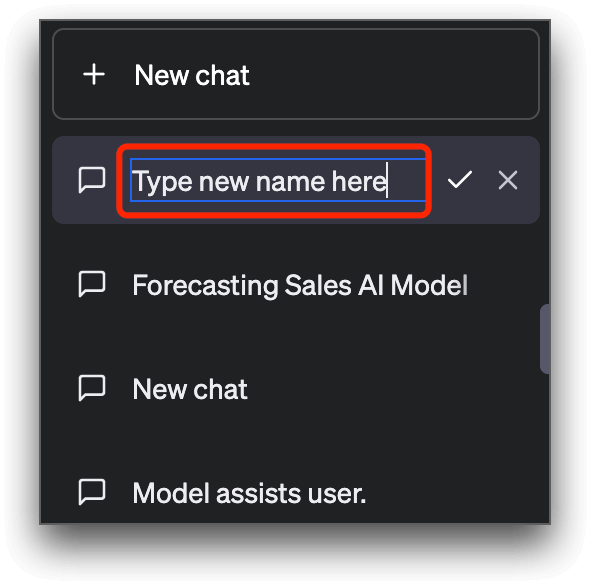
Task: Click bubble icon beside Model assists user.
Action: click(92, 492)
